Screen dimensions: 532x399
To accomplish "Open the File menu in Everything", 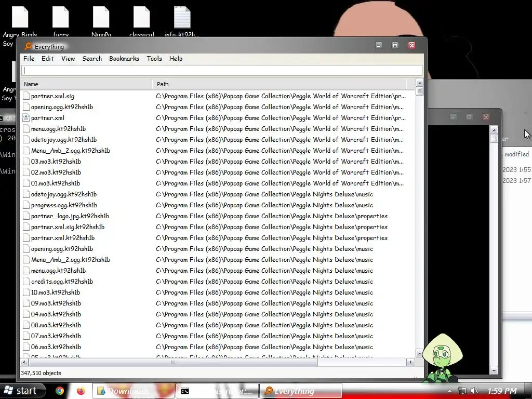I will [29, 59].
